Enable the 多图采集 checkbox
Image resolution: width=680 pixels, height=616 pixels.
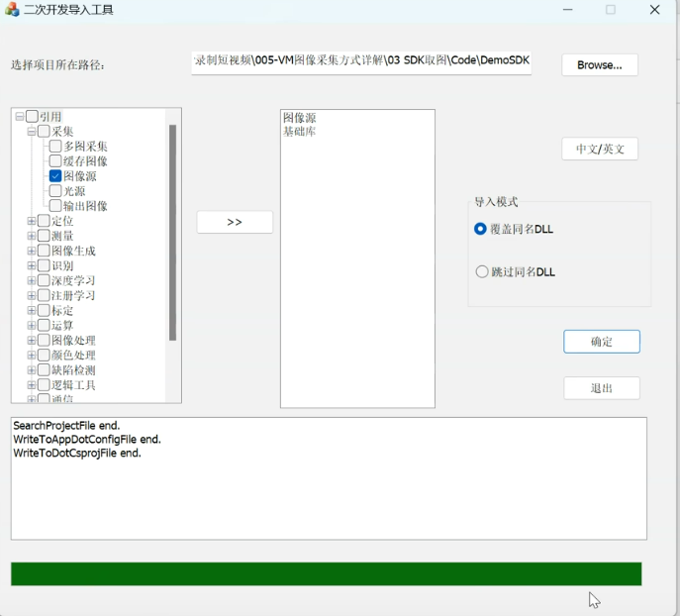point(55,146)
